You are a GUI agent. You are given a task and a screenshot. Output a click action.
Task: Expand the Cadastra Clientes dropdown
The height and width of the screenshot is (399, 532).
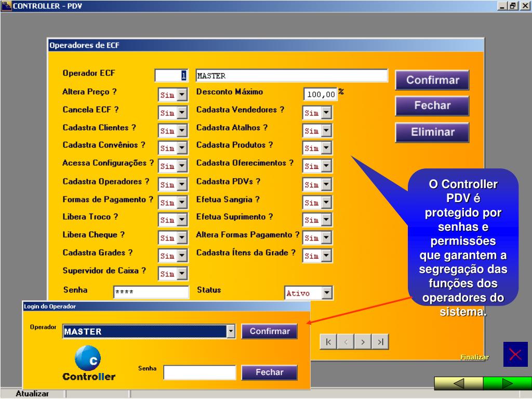click(x=182, y=130)
